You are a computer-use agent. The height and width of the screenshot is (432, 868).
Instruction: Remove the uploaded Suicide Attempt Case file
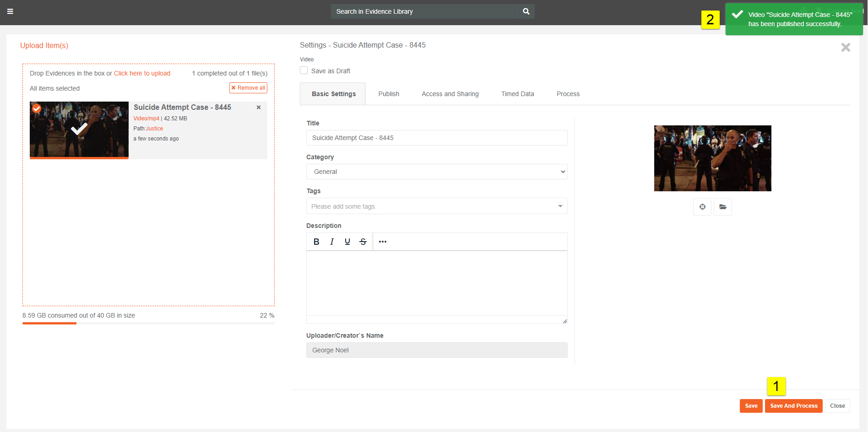coord(259,108)
